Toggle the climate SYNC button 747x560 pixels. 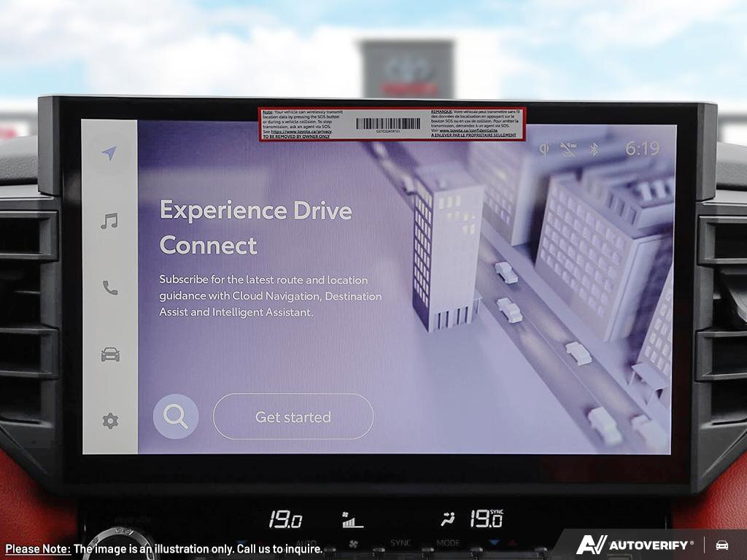click(400, 543)
